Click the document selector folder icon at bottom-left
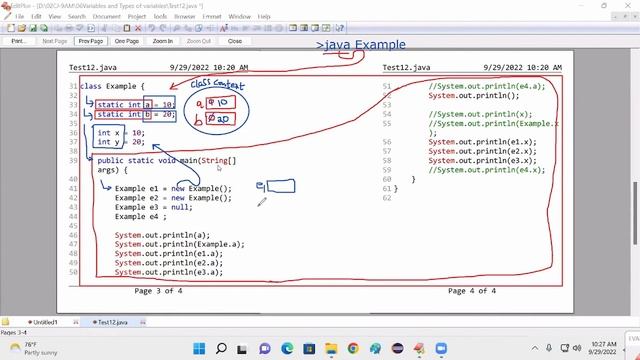The image size is (640, 360). (5, 322)
